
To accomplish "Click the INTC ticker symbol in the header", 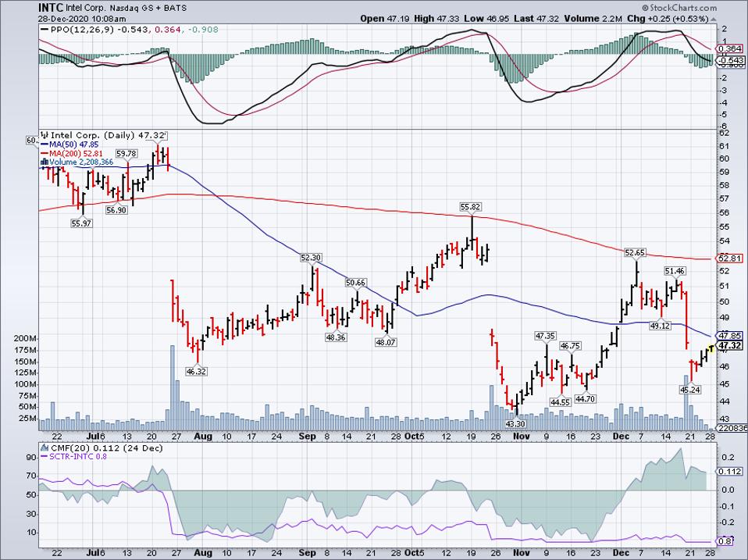I will (50, 8).
